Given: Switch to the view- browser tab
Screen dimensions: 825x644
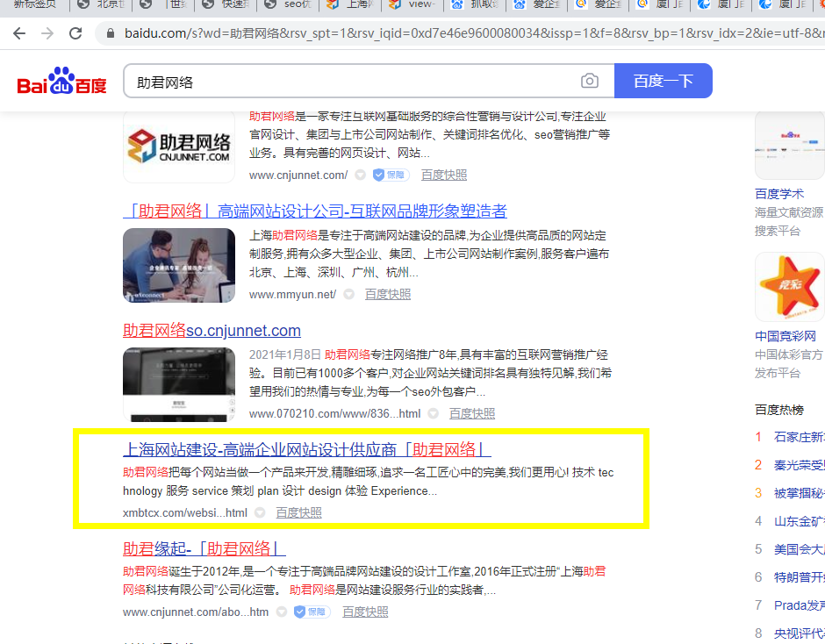Looking at the screenshot, I should (x=413, y=4).
